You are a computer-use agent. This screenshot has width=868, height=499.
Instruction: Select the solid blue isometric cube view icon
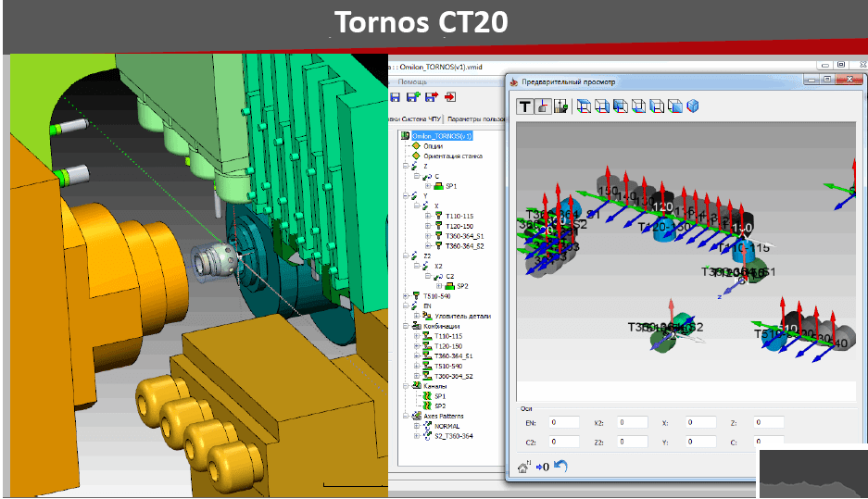click(x=692, y=106)
